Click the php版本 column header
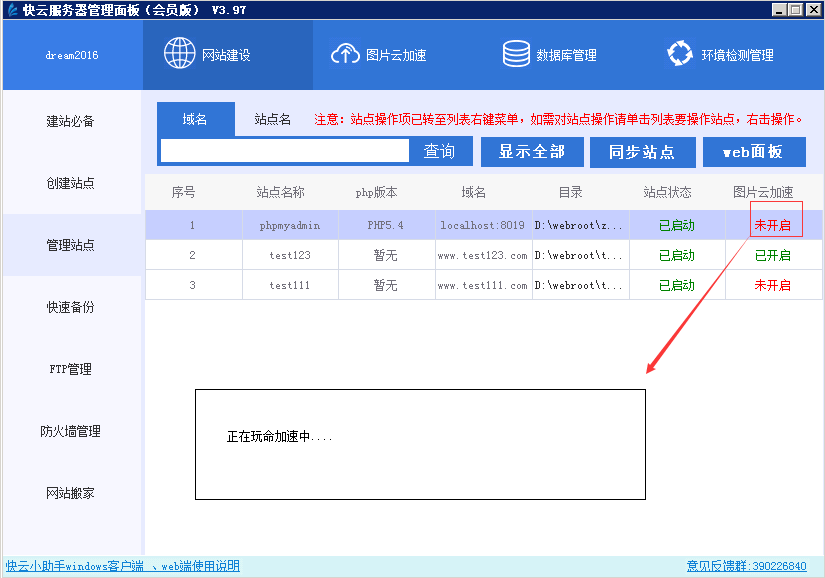 coord(376,192)
